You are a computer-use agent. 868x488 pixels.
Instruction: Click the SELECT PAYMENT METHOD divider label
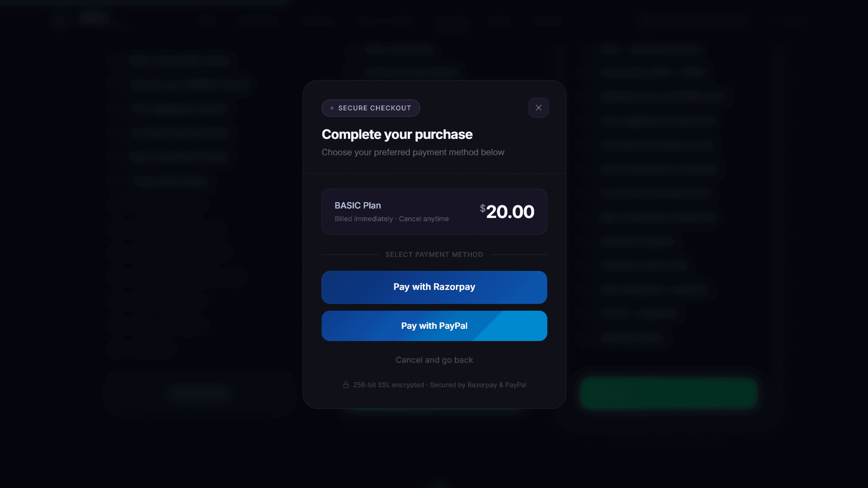pyautogui.click(x=434, y=255)
